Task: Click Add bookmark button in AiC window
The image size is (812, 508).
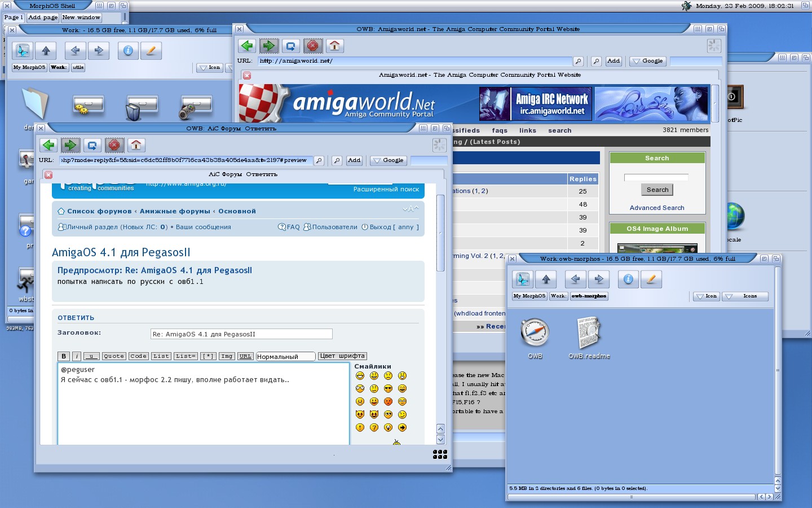Action: point(354,160)
